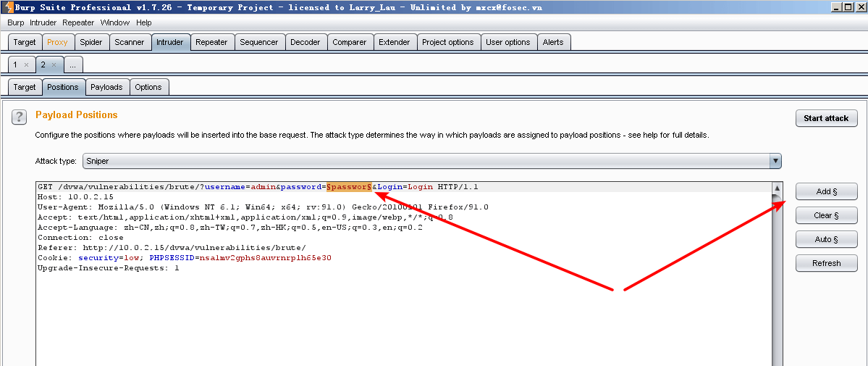Click the PHPSESSID cookie value
The height and width of the screenshot is (366, 868).
[x=265, y=258]
